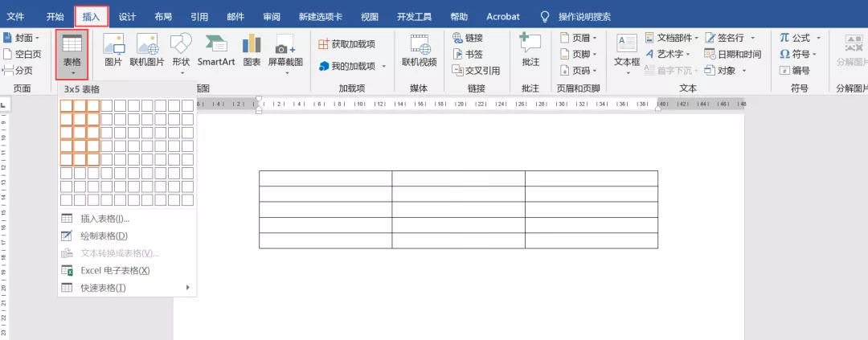Click the 操作说明搜索 search box
This screenshot has height=340, width=868.
584,17
